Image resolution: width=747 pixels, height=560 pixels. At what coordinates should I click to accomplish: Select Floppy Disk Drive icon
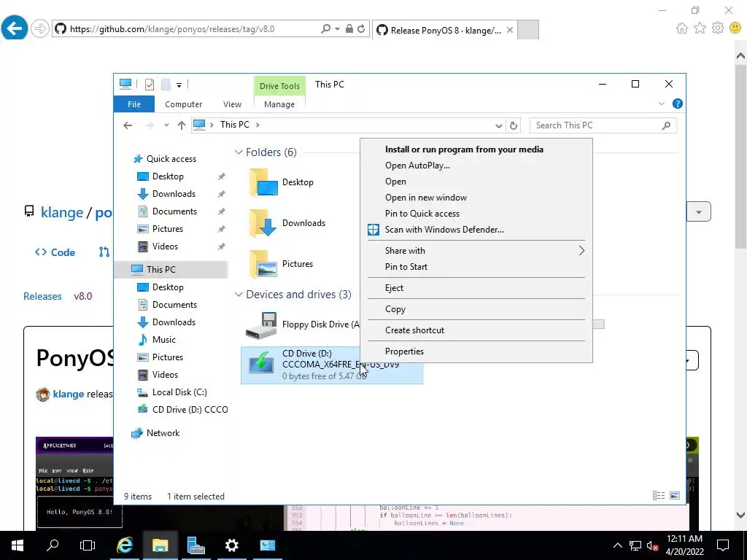[x=261, y=325]
